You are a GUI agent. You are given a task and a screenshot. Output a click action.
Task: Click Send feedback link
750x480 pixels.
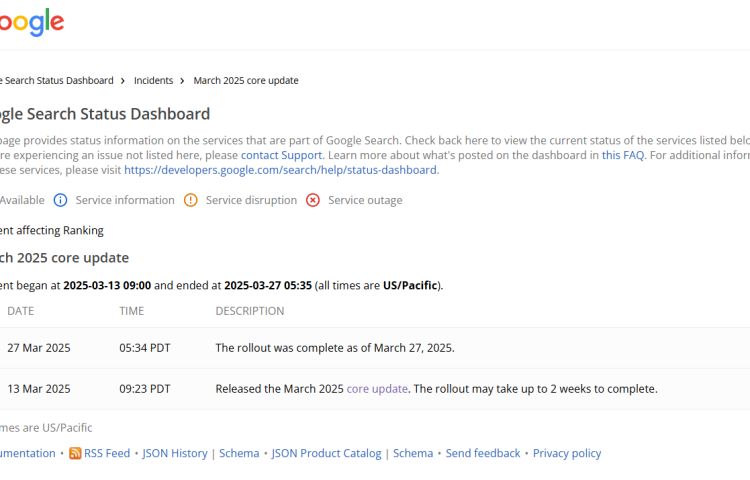483,453
